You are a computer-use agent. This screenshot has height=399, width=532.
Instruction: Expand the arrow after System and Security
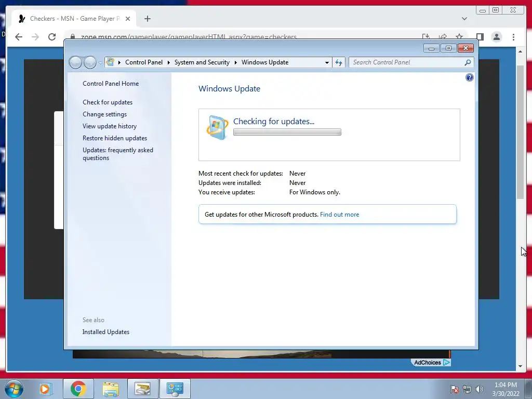(235, 62)
